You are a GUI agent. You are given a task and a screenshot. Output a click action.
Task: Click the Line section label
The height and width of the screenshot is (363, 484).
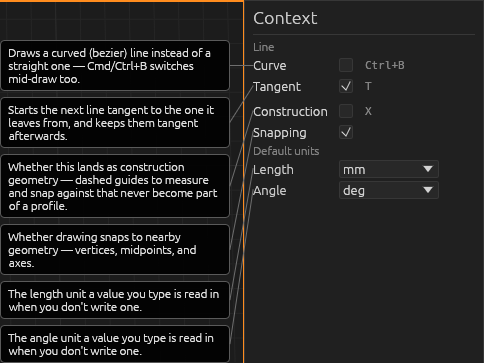264,47
